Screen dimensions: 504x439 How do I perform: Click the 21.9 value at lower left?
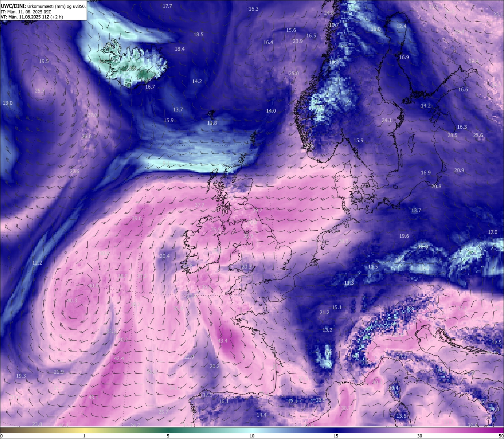coord(59,372)
